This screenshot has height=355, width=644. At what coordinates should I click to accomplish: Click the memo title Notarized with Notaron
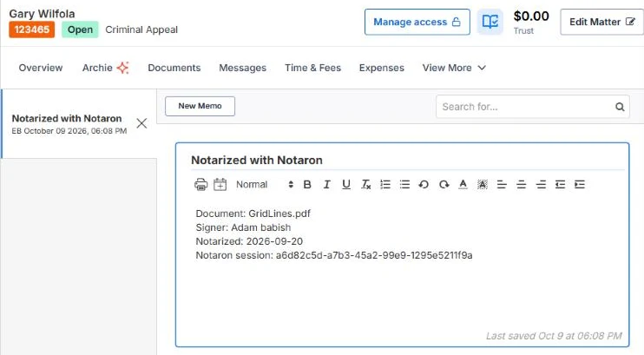[257, 161]
